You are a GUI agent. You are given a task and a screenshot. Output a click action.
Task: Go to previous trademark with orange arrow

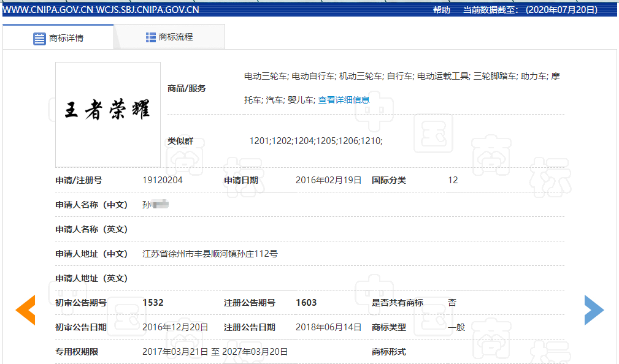26,310
